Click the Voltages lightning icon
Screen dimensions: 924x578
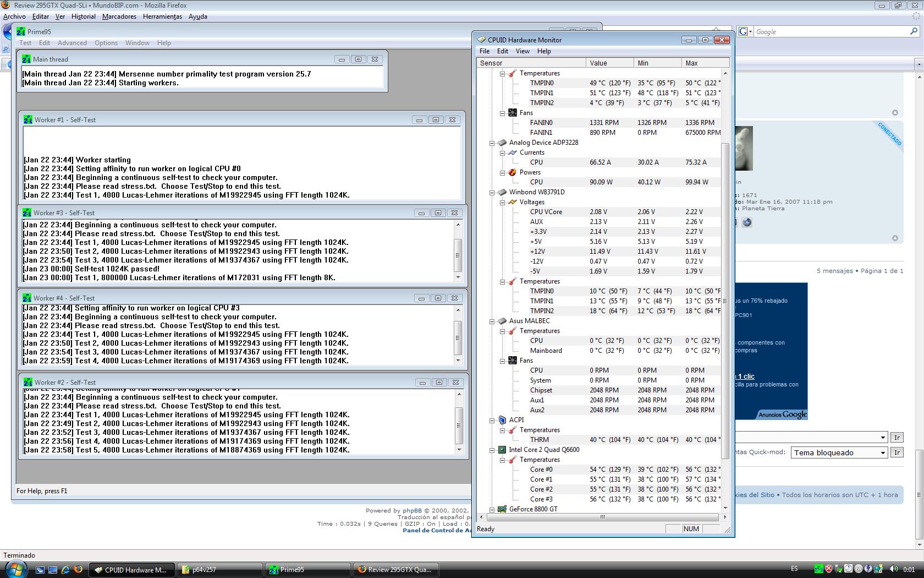coord(512,202)
